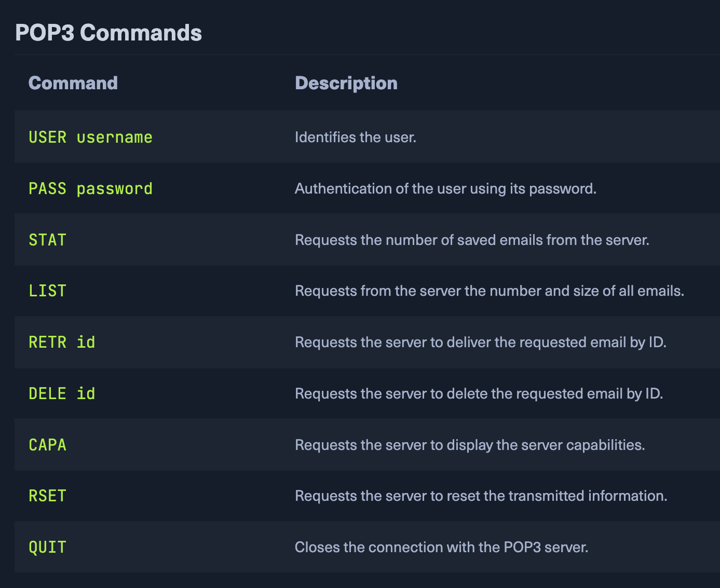The height and width of the screenshot is (588, 720).
Task: Click the LIST command code
Action: 47,291
